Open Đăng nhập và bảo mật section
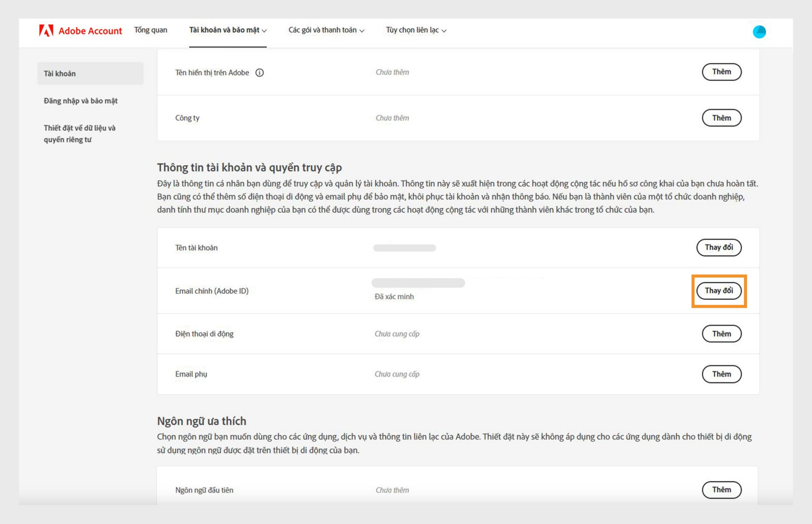The width and height of the screenshot is (812, 524). (x=81, y=101)
